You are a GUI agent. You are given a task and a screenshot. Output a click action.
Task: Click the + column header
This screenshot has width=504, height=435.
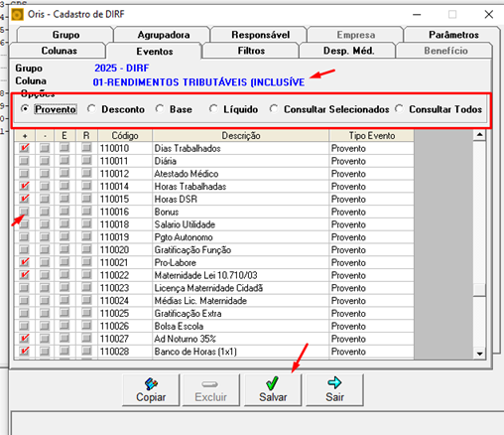25,135
